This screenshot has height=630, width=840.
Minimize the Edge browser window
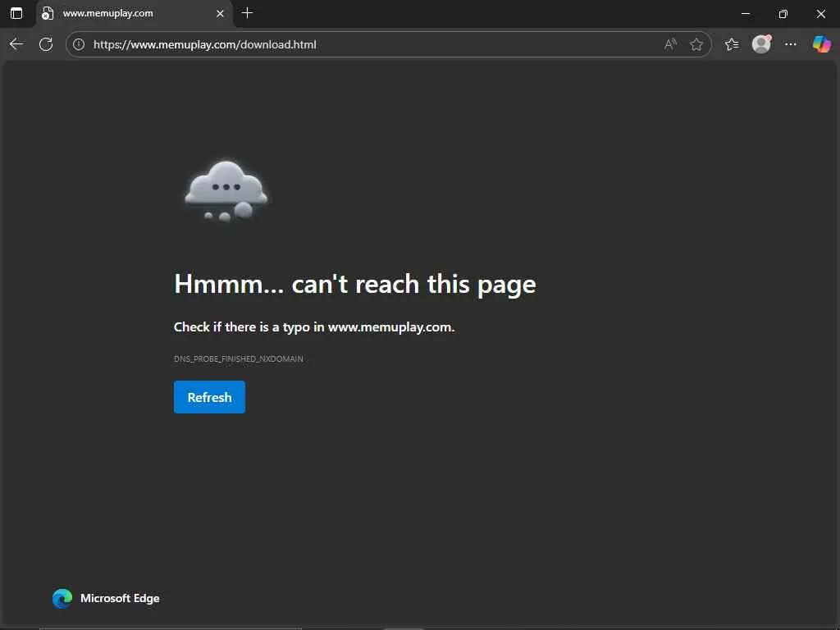[x=745, y=13]
